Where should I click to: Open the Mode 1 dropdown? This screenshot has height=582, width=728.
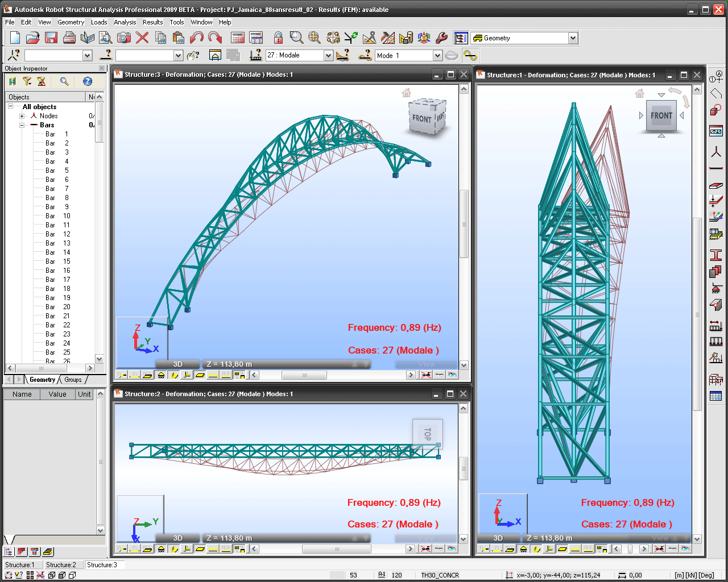[x=437, y=56]
